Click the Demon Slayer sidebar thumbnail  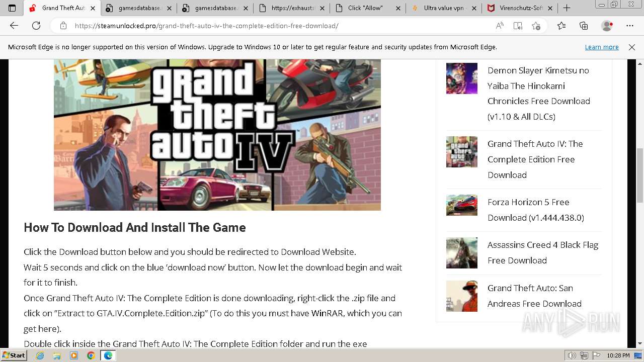pos(462,78)
